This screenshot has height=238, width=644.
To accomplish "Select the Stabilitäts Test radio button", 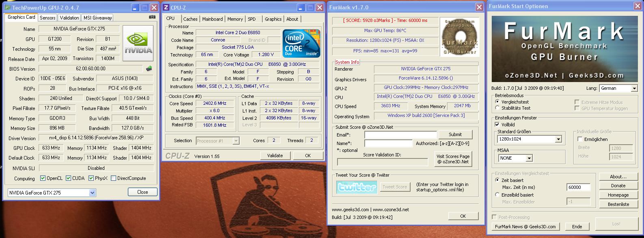I will pyautogui.click(x=497, y=108).
